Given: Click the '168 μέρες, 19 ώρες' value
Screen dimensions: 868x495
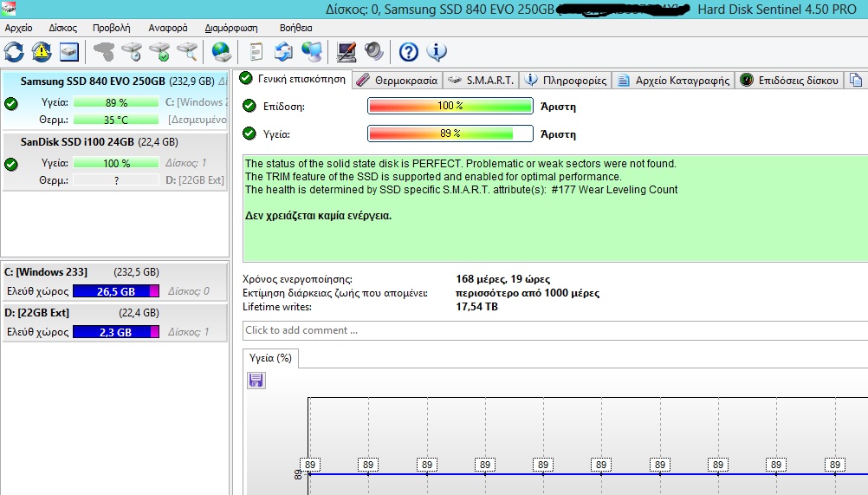Looking at the screenshot, I should pos(503,279).
